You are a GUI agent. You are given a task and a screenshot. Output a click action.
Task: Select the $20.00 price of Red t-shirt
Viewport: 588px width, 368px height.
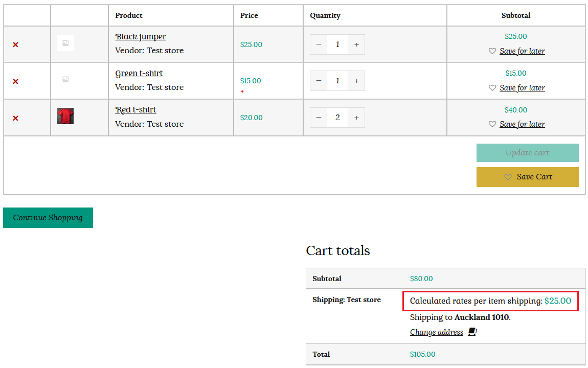[x=251, y=118]
